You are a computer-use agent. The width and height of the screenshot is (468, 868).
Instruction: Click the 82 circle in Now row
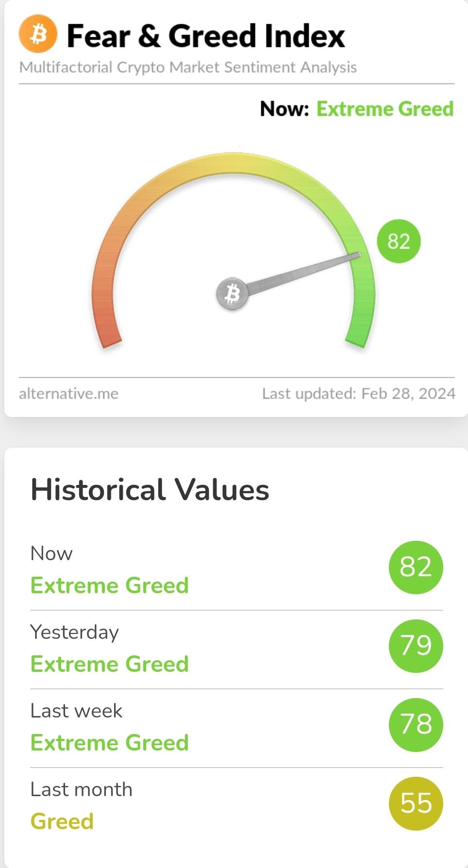[416, 567]
